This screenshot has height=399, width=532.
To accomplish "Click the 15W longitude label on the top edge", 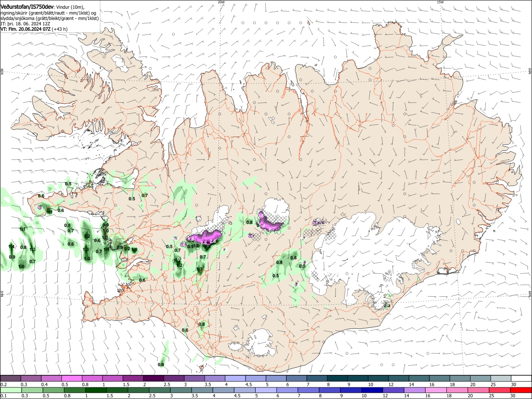I will click(440, 2).
